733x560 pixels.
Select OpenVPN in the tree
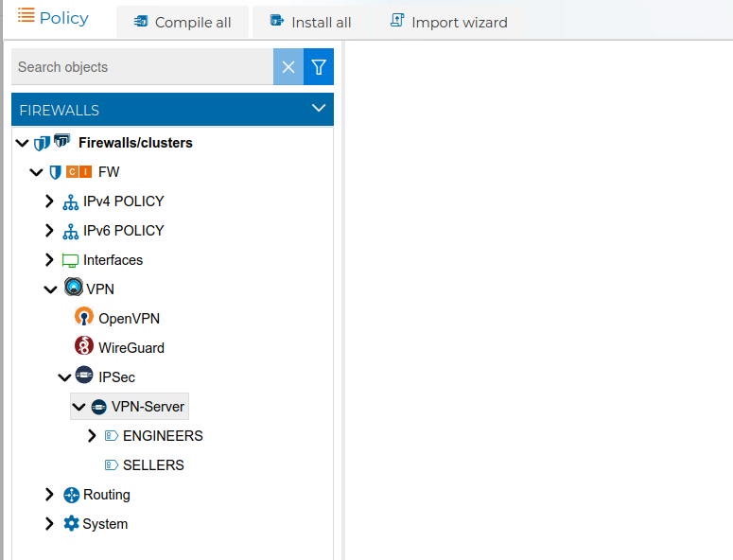[x=130, y=319]
